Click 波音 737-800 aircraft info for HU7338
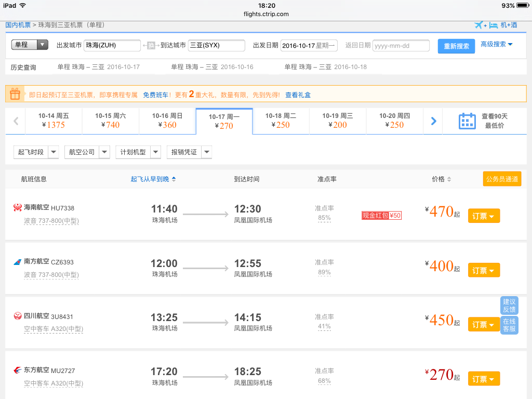The image size is (532, 399). coord(51,221)
